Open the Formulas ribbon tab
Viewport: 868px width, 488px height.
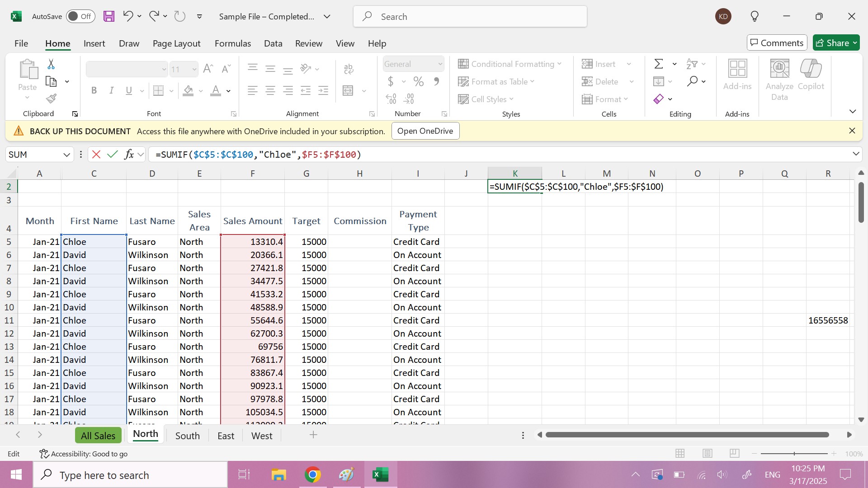pyautogui.click(x=232, y=43)
